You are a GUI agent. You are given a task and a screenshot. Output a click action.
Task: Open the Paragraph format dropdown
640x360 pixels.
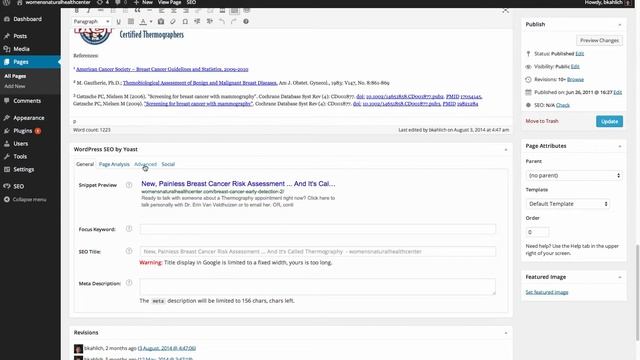[x=91, y=22]
